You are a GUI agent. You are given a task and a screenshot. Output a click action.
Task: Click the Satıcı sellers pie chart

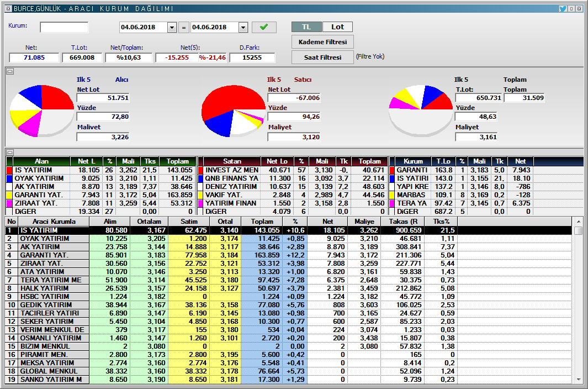click(x=233, y=111)
